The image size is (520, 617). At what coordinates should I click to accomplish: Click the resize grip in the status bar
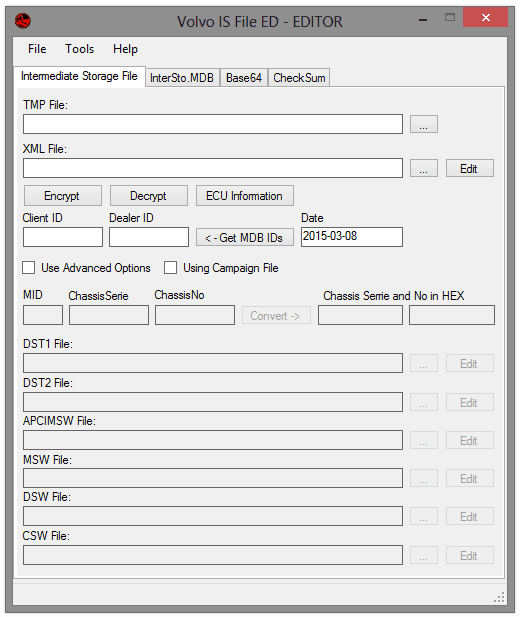coord(499,597)
